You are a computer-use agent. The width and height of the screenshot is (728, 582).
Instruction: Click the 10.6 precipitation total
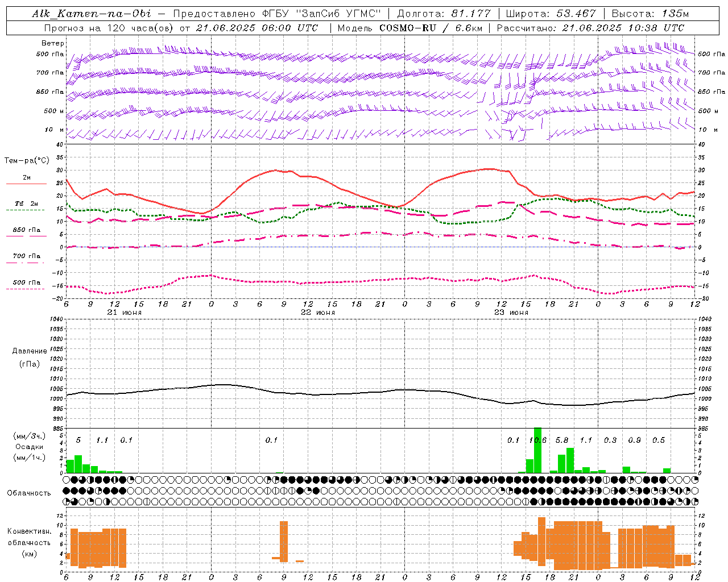537,440
